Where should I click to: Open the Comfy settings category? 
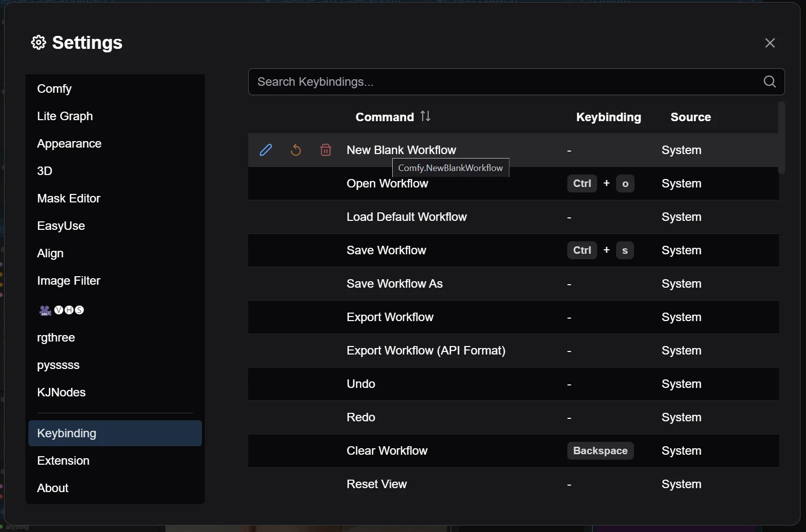pos(54,89)
